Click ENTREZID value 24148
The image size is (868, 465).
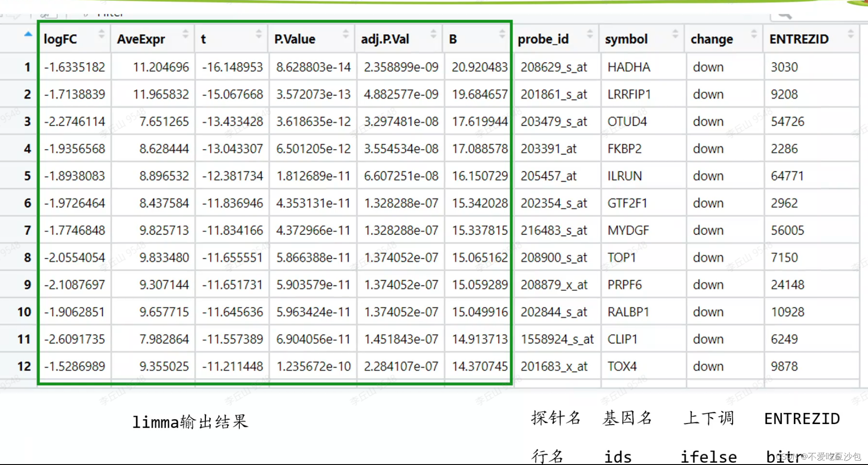(x=787, y=285)
